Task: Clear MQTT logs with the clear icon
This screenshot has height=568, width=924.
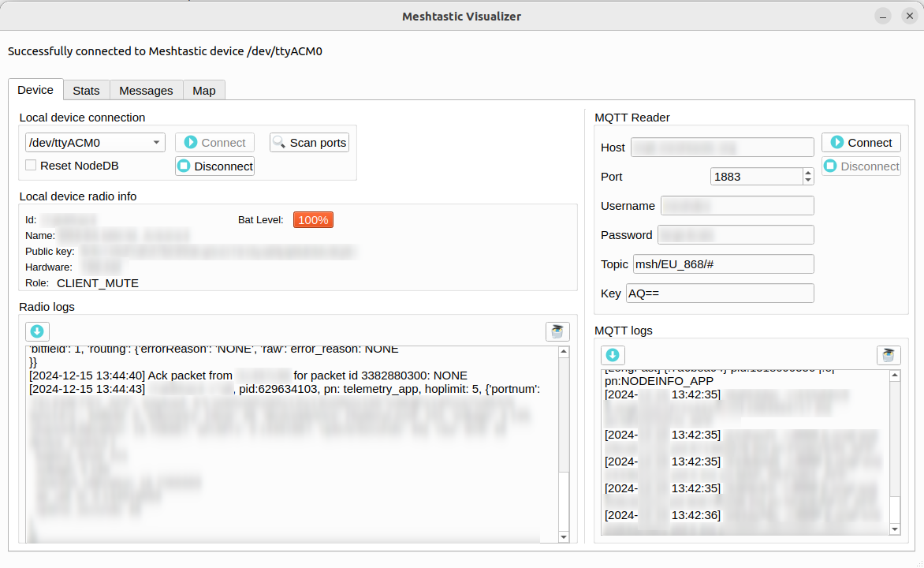Action: 889,355
